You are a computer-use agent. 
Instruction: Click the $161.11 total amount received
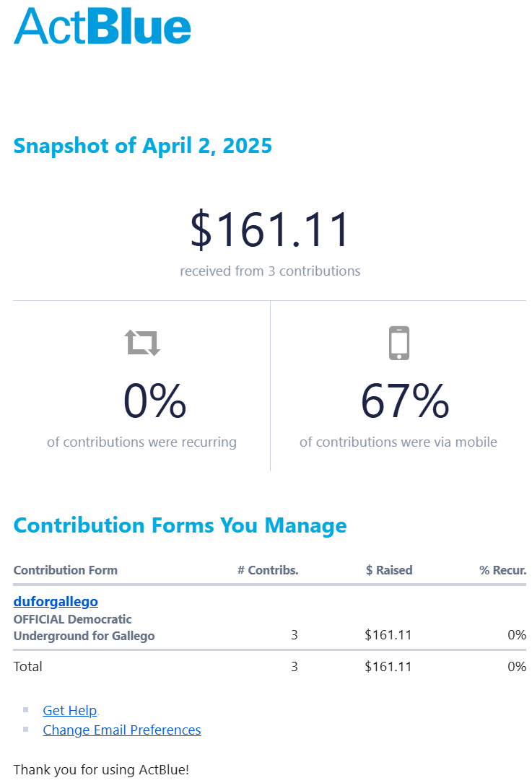click(270, 230)
